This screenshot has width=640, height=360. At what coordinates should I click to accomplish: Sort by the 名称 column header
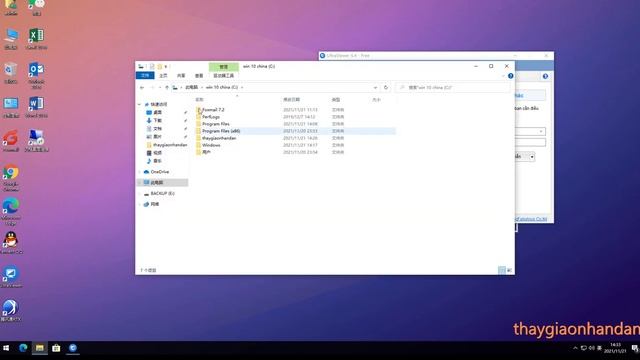[x=199, y=100]
